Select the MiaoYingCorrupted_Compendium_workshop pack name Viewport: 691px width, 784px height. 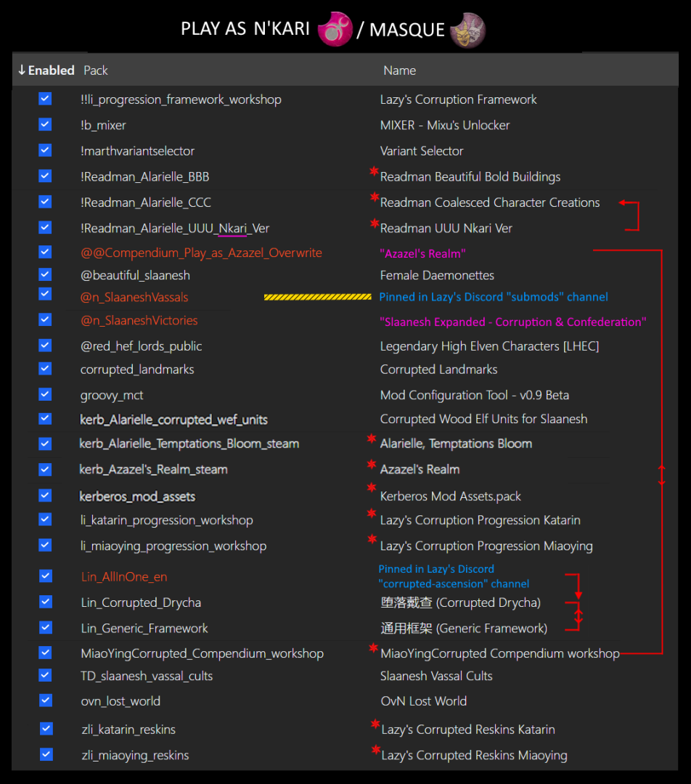(x=202, y=653)
